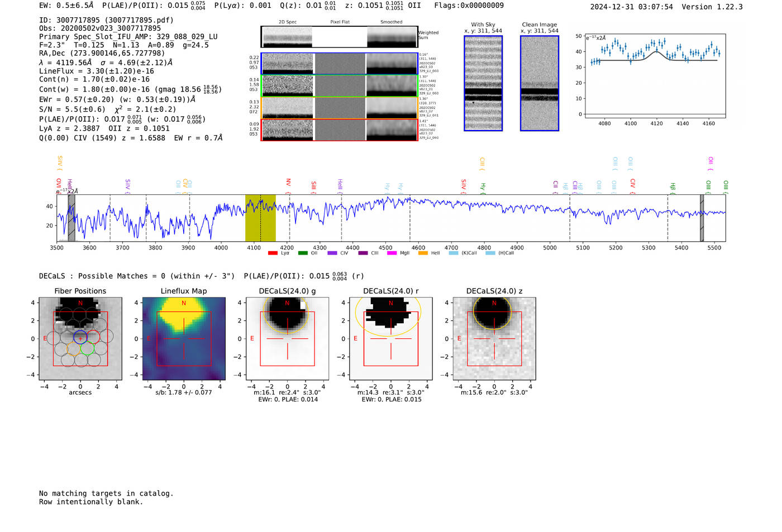Click the s/b: 1.78 +/- 0.077 caption
The image size is (782, 532).
click(x=184, y=392)
